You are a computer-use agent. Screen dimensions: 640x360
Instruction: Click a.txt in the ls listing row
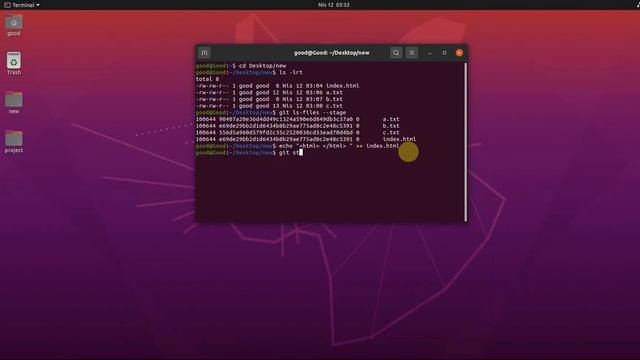[x=334, y=93]
